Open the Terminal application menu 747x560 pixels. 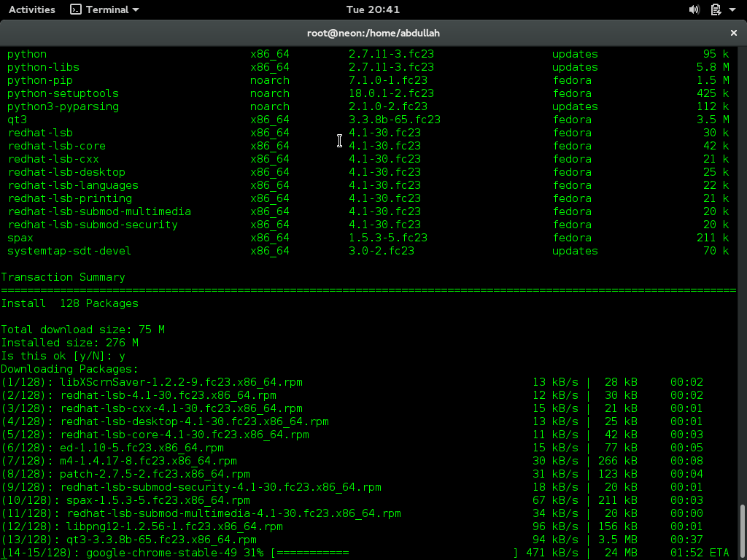[x=104, y=9]
